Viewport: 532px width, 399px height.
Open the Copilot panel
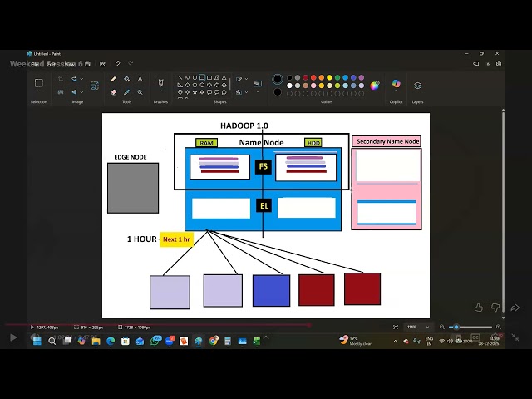coord(396,84)
